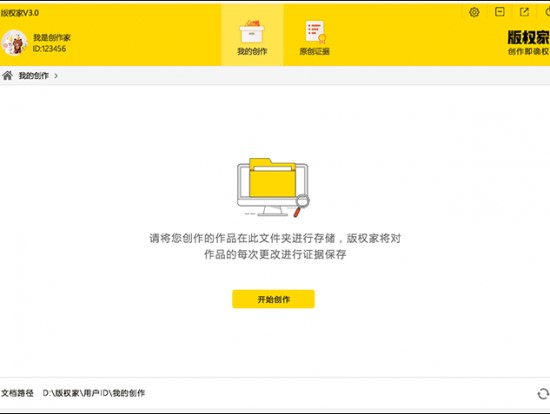The height and width of the screenshot is (414, 550).
Task: Click the 版权家V3.0 title text
Action: tap(20, 13)
